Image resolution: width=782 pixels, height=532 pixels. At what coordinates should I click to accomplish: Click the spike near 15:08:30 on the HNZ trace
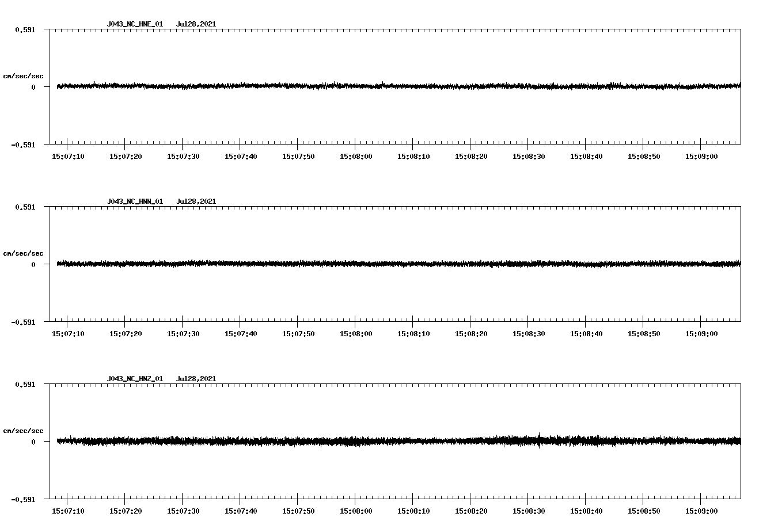540,436
